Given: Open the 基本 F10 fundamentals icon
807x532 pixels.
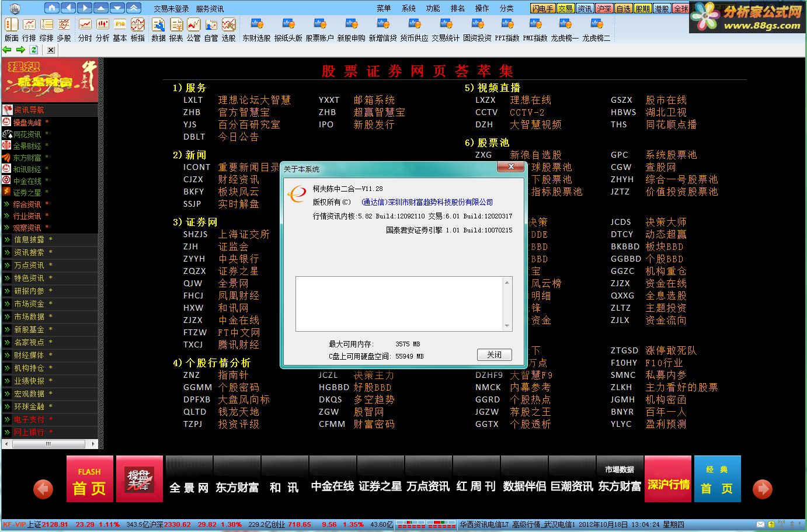Looking at the screenshot, I should (x=120, y=30).
